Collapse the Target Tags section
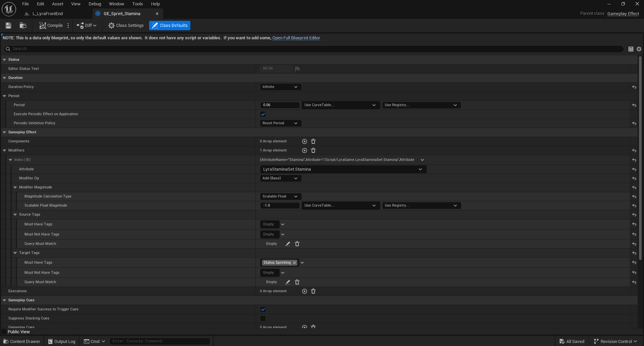 (15, 253)
